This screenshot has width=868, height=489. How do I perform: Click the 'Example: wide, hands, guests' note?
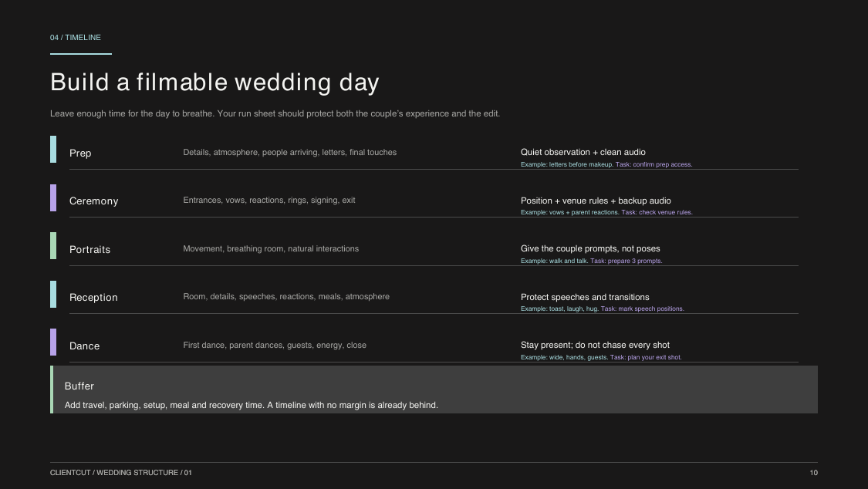point(564,357)
